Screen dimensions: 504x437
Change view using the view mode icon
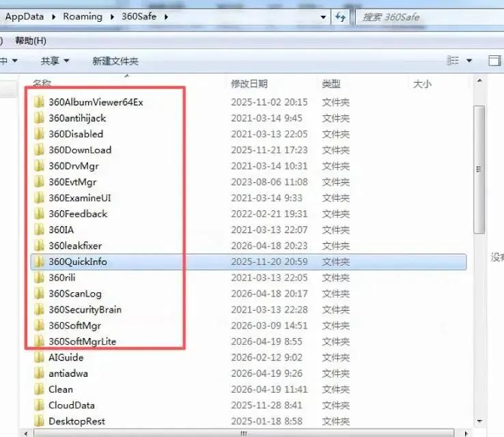pos(453,60)
